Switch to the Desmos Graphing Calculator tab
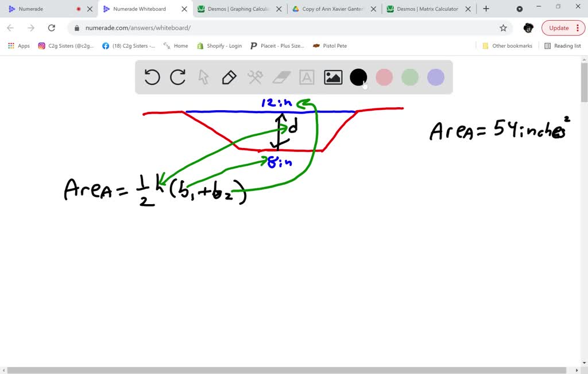588x374 pixels. 235,9
